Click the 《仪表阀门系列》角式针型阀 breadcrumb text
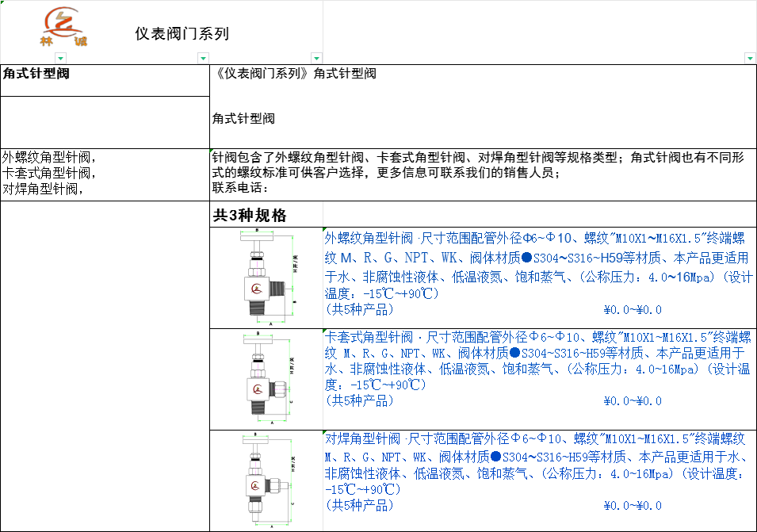Image resolution: width=757 pixels, height=532 pixels. click(296, 74)
